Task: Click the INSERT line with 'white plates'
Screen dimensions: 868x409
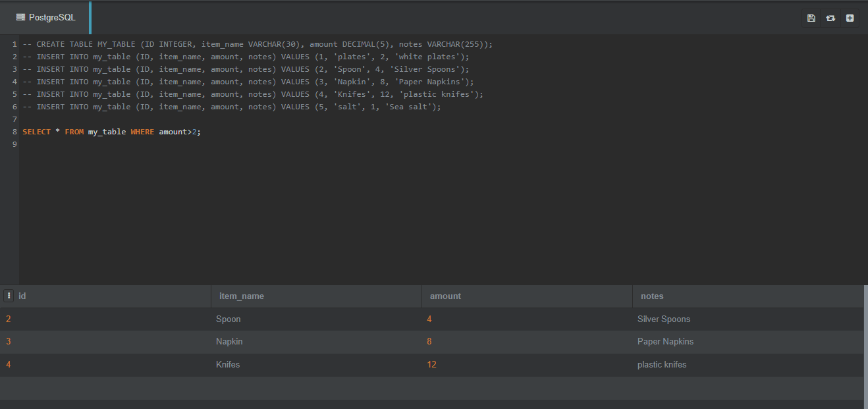Action: [246, 57]
